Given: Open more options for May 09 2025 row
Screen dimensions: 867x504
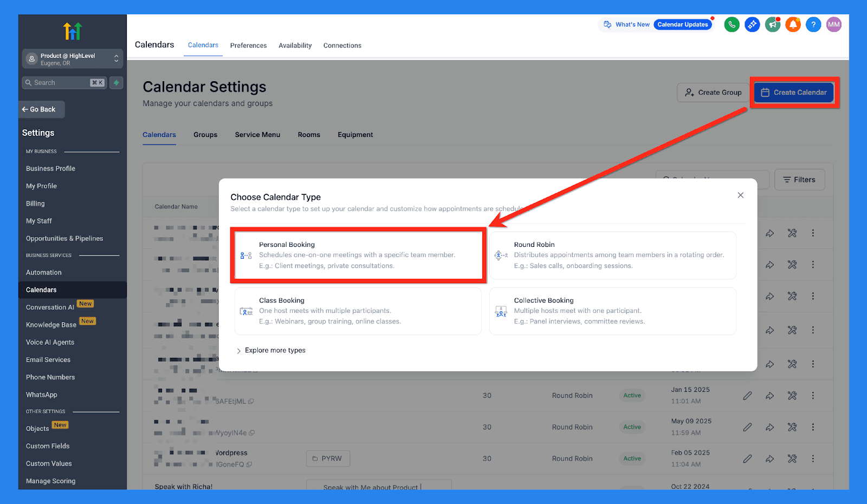Looking at the screenshot, I should pyautogui.click(x=813, y=427).
